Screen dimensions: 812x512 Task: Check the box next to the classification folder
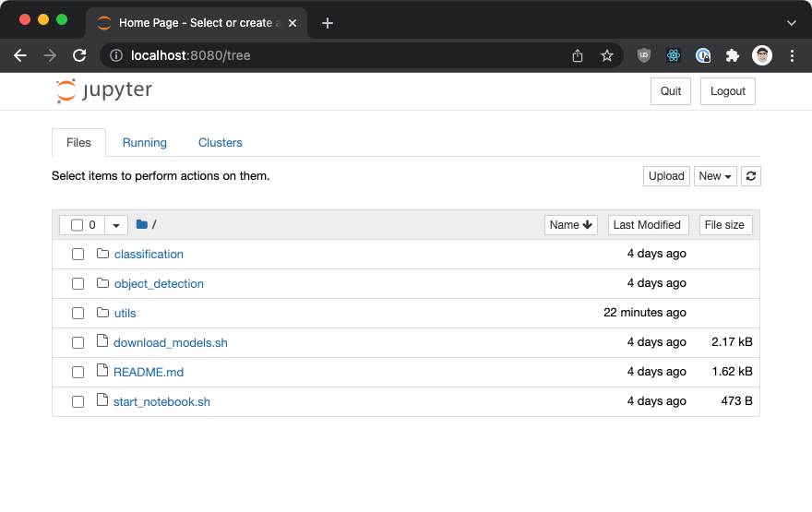coord(78,255)
